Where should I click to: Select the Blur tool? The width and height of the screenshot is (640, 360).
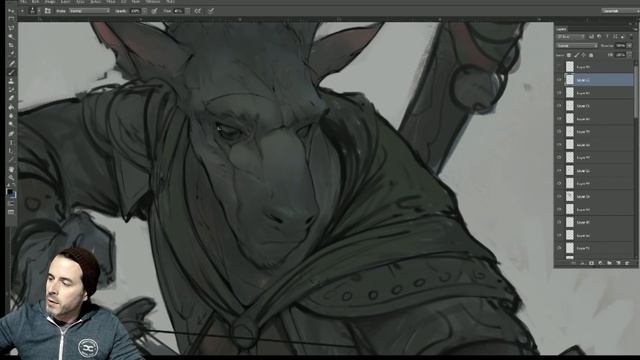click(x=11, y=116)
